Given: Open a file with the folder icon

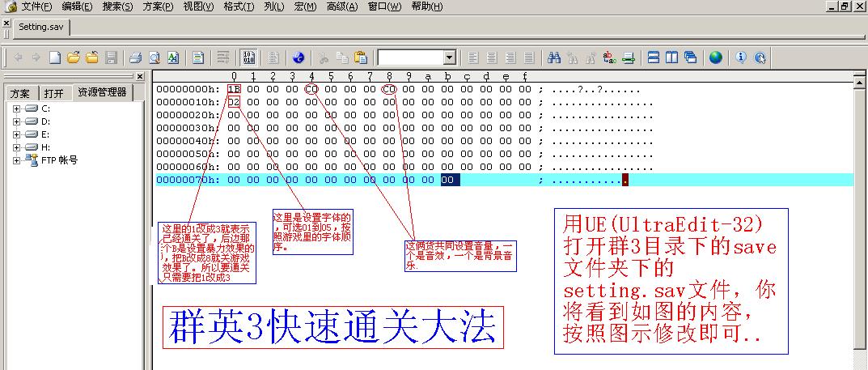Looking at the screenshot, I should (74, 57).
